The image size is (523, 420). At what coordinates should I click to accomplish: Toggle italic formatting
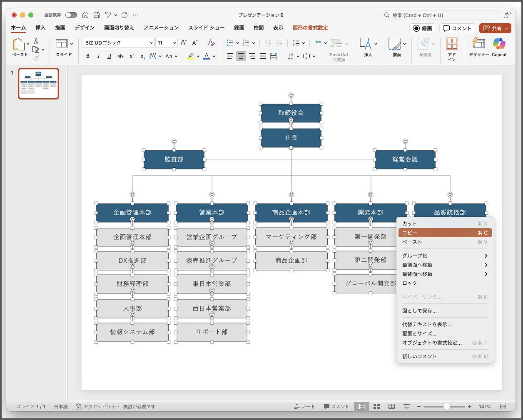(99, 56)
